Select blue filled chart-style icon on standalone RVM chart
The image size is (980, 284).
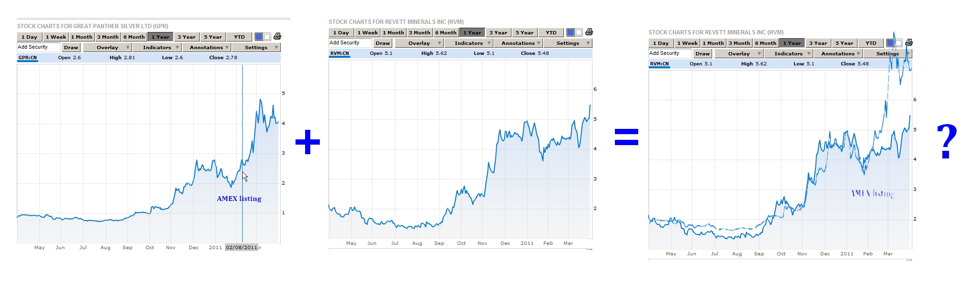(571, 32)
